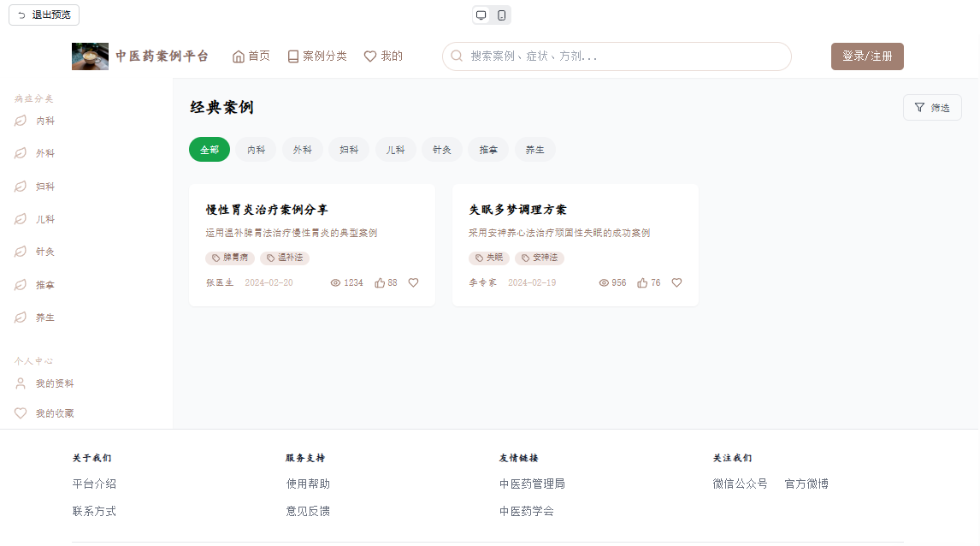Click the user icon beside 我的资料
980x546 pixels.
tap(21, 383)
